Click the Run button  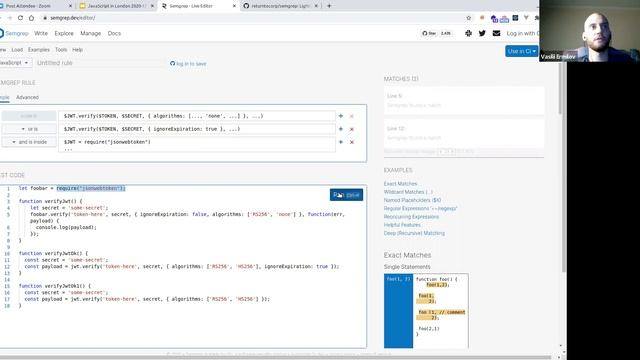[346, 195]
